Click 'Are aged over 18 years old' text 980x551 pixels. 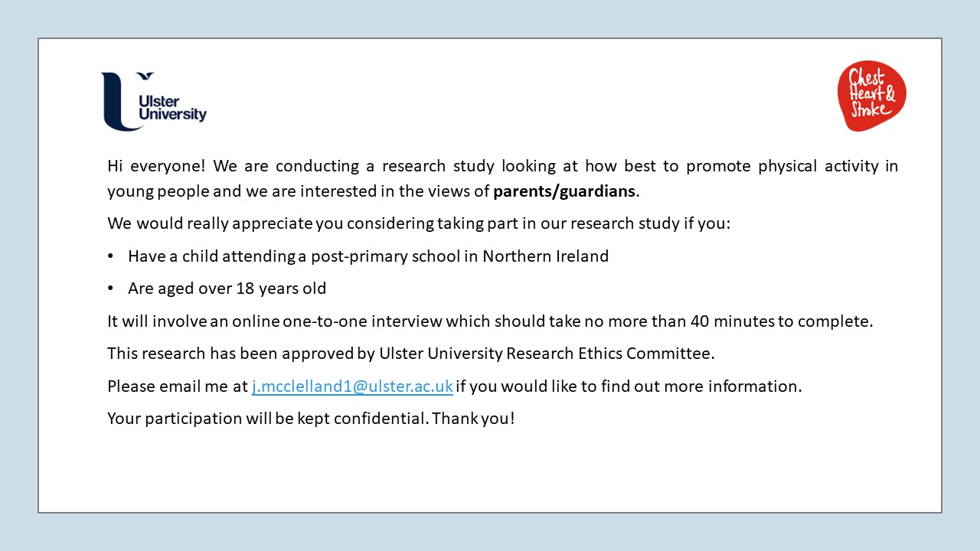click(x=227, y=289)
